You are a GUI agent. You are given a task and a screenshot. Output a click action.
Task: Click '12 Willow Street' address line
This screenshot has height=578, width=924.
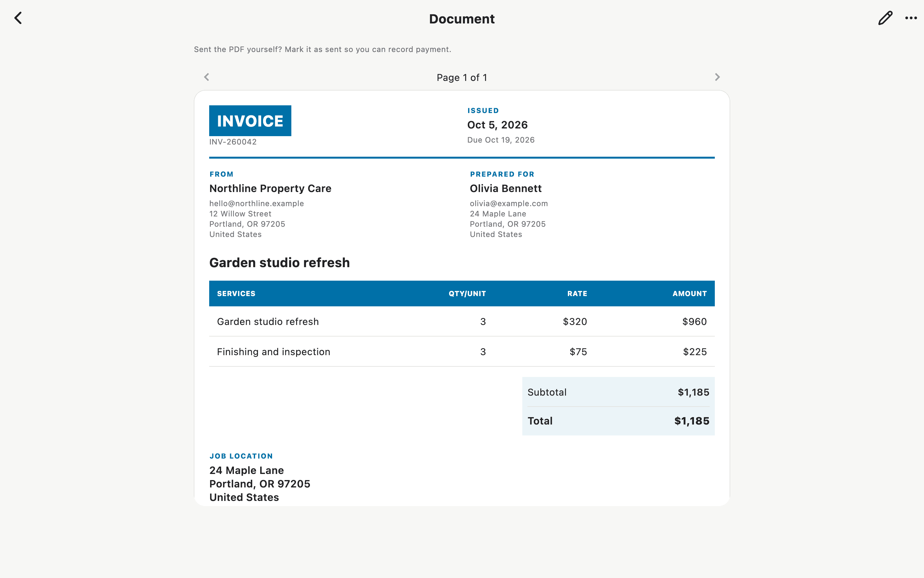tap(240, 214)
